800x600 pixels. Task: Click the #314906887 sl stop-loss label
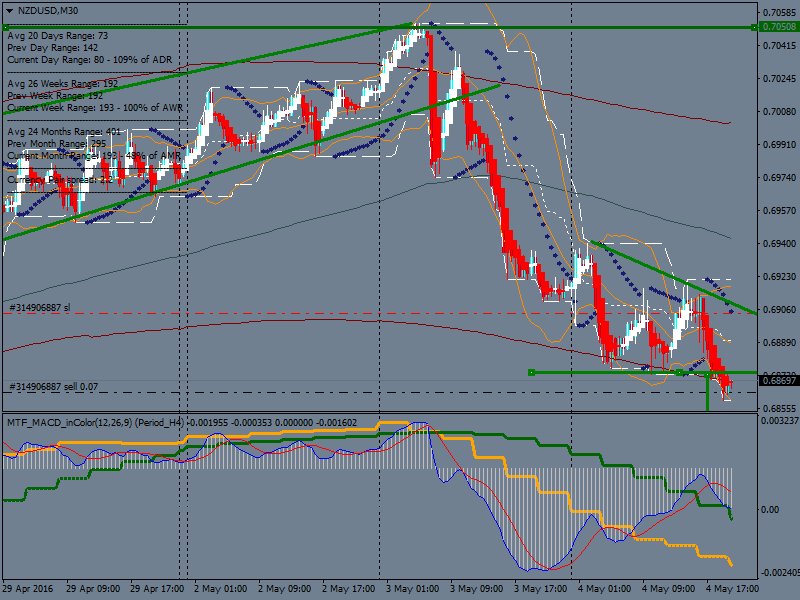pyautogui.click(x=39, y=308)
